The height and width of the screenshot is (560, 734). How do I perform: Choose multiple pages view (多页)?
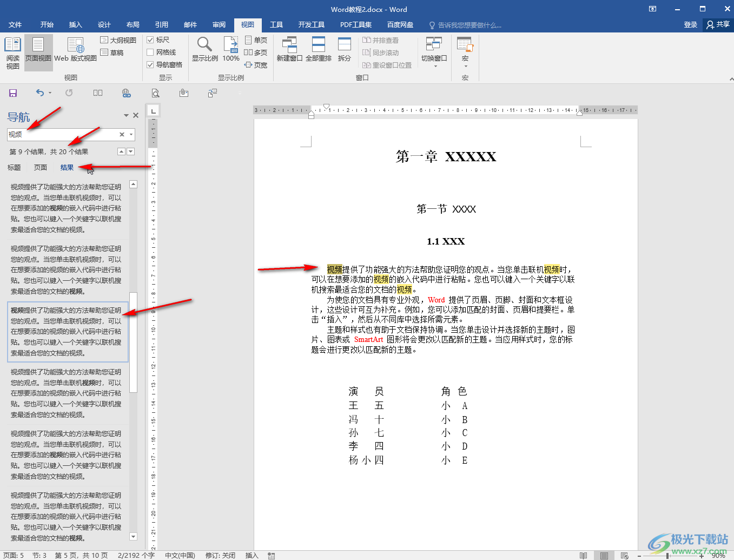[256, 52]
